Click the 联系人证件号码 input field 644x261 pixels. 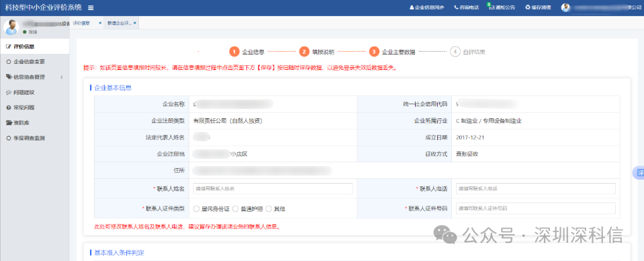[536, 209]
